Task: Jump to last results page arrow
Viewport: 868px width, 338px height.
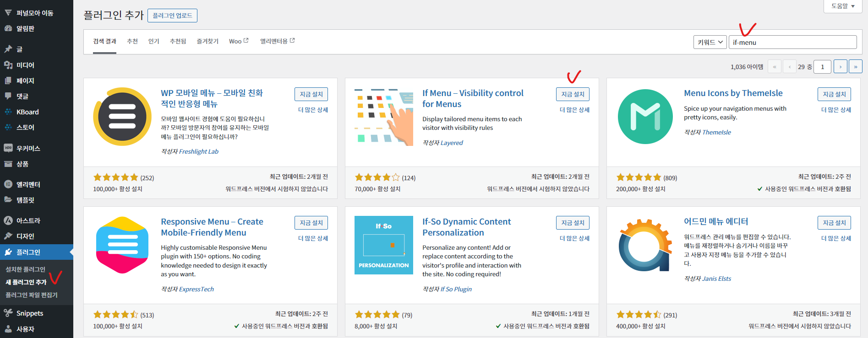Action: click(x=855, y=67)
